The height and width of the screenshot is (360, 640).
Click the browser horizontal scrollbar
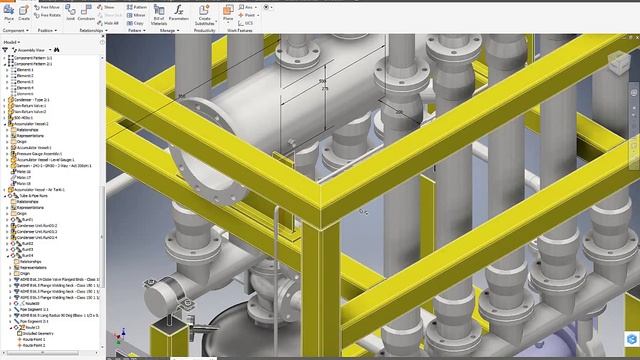(42, 353)
